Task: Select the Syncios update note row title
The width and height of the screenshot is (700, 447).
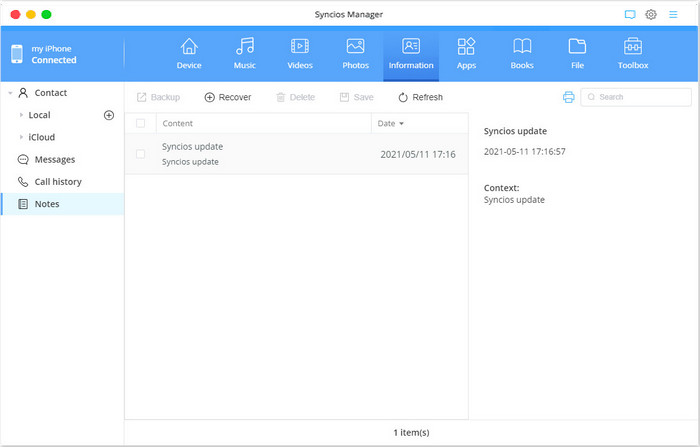Action: tap(192, 146)
